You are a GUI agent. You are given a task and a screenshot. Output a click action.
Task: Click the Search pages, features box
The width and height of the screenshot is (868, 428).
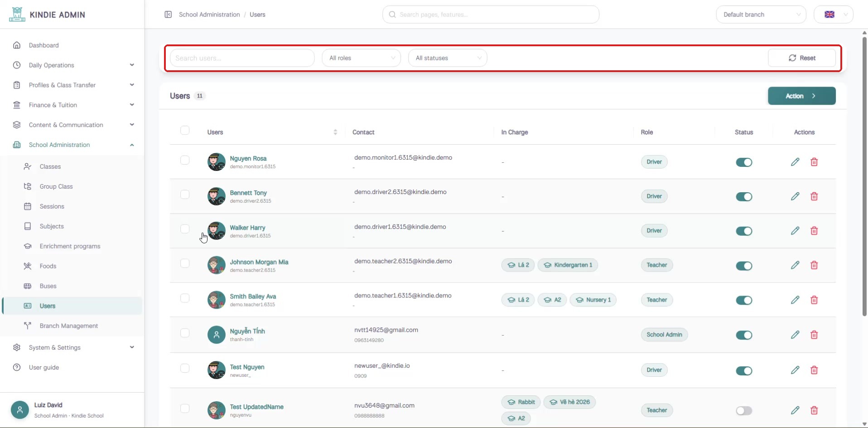pos(491,15)
